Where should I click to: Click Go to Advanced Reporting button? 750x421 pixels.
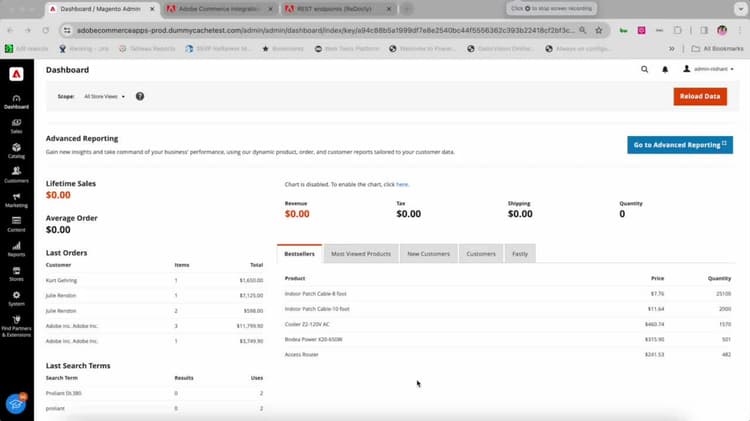coord(680,144)
